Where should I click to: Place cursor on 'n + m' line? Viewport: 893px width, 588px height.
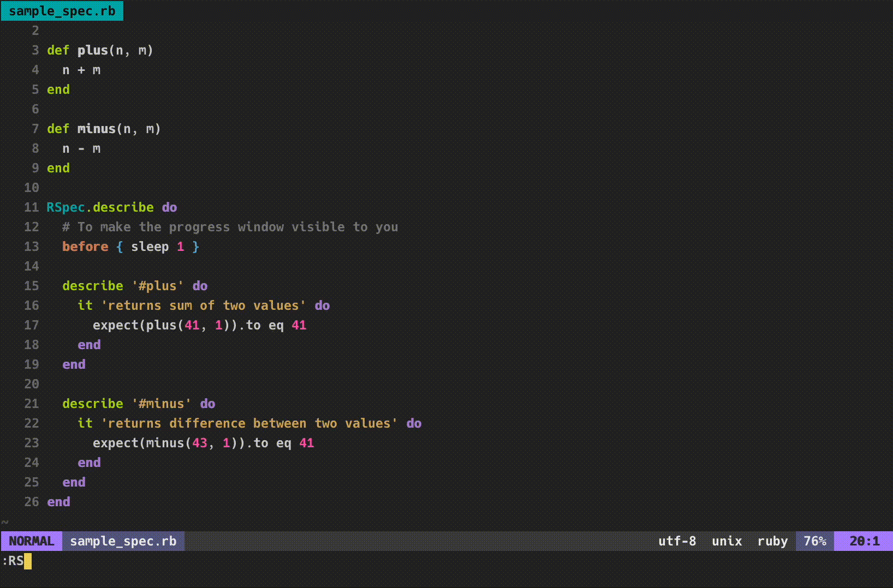[81, 70]
